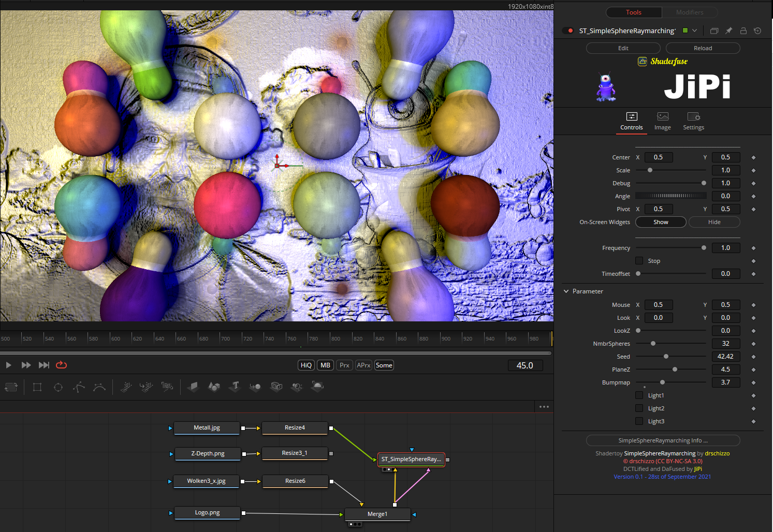Click the fast forward playback button
Screen dimensions: 773x532
click(26, 365)
